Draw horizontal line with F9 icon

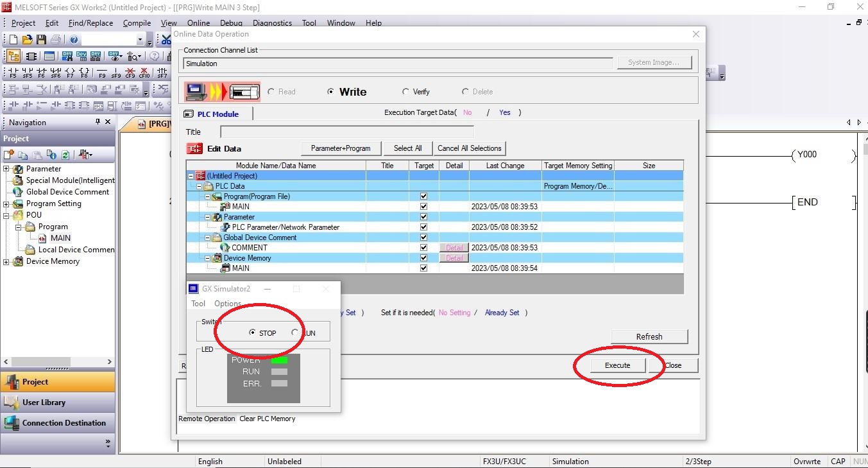tap(102, 73)
